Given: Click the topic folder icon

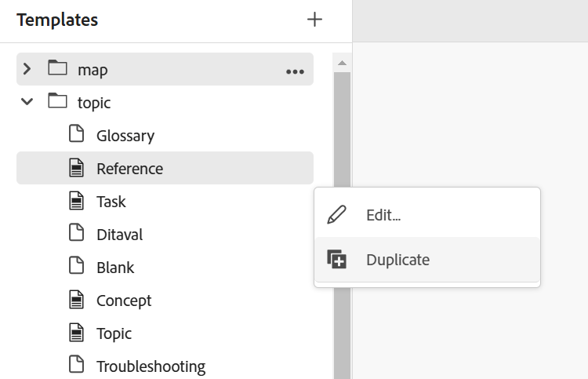Looking at the screenshot, I should [x=57, y=101].
